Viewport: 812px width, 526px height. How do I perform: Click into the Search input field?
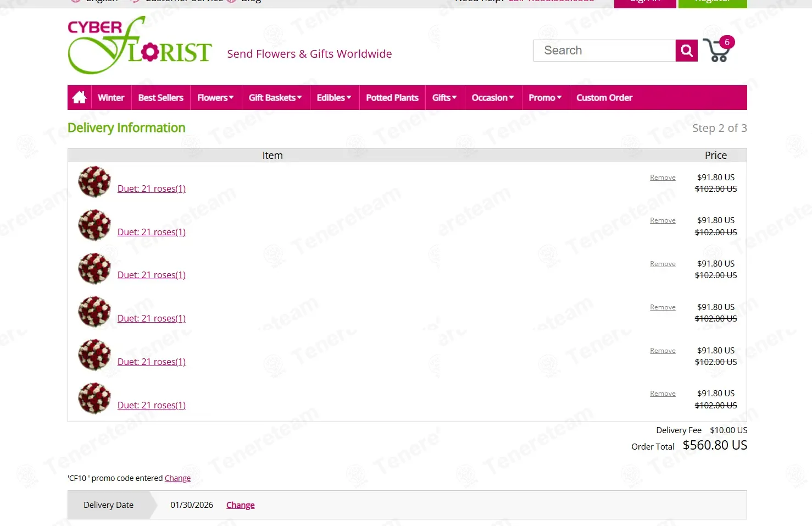604,51
